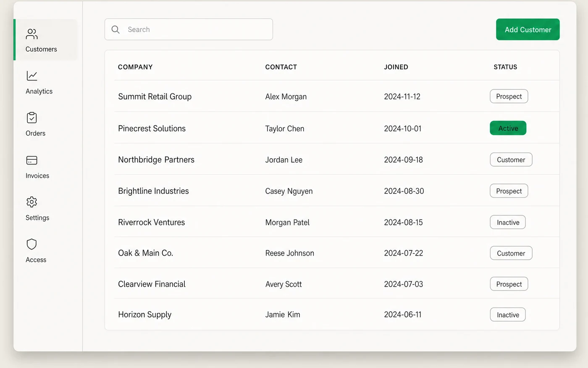Open Clearview Financial company name

click(x=152, y=284)
